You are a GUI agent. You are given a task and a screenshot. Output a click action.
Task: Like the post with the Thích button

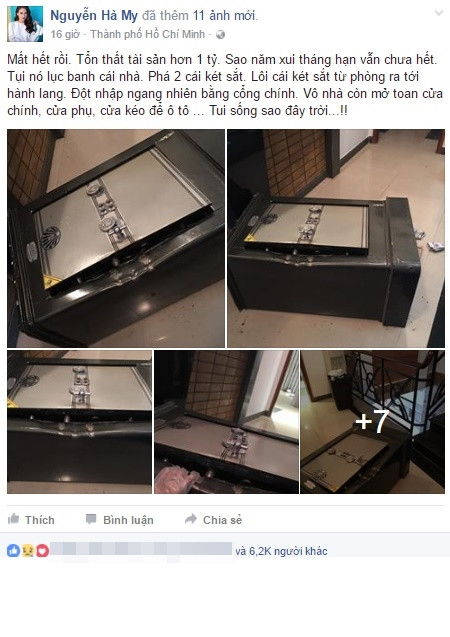(x=31, y=520)
